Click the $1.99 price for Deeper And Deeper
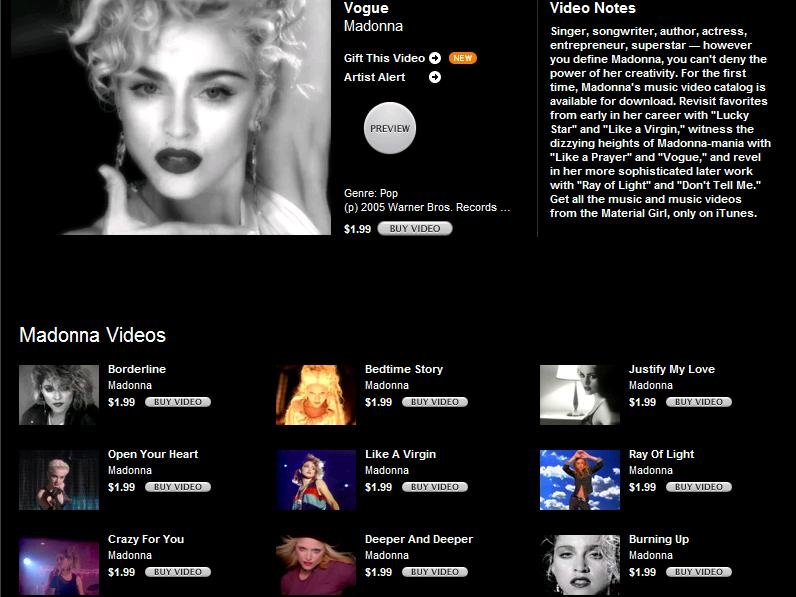This screenshot has height=597, width=796. (x=378, y=572)
